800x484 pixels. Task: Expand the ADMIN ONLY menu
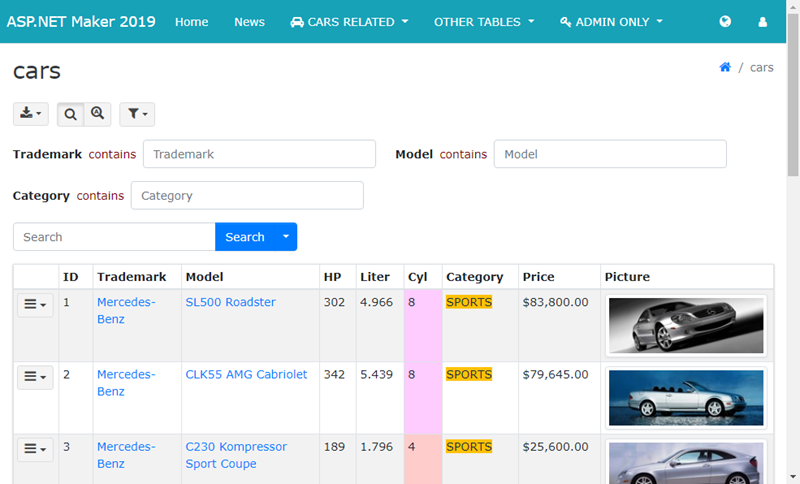coord(611,22)
